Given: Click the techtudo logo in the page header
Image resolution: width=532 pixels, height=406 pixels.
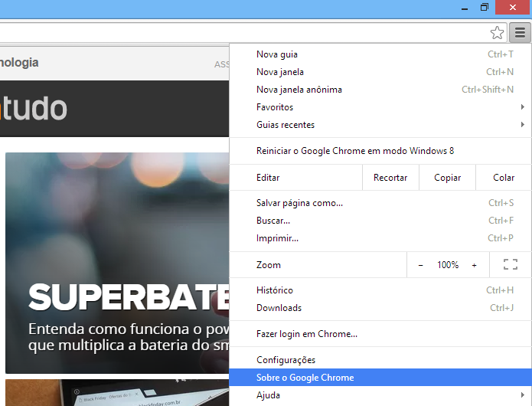Looking at the screenshot, I should pos(34,109).
